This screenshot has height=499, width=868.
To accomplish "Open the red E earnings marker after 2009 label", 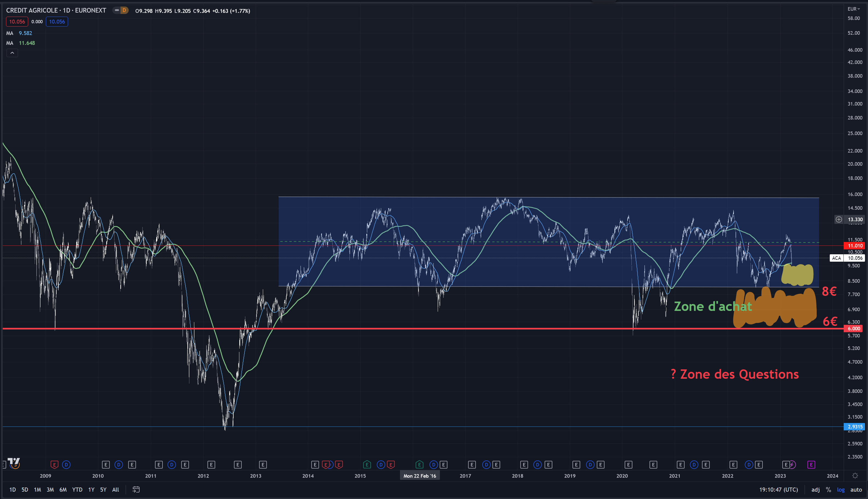I will 54,465.
